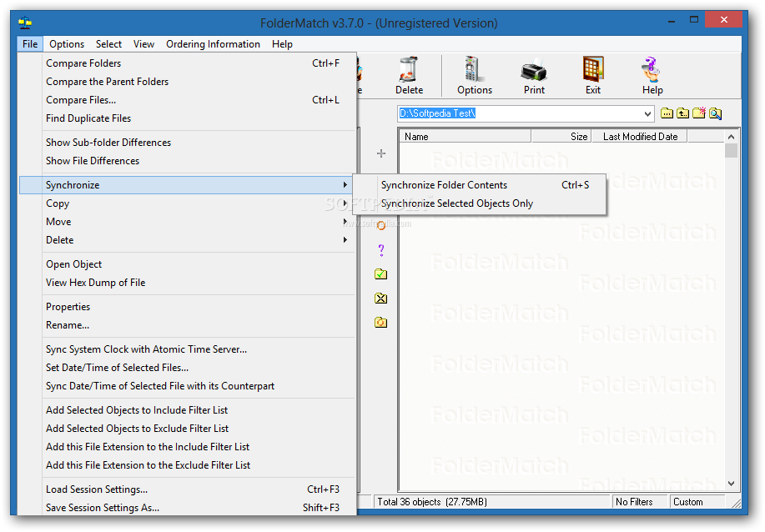Choose Show File Differences
This screenshot has height=532, width=765.
coord(188,161)
